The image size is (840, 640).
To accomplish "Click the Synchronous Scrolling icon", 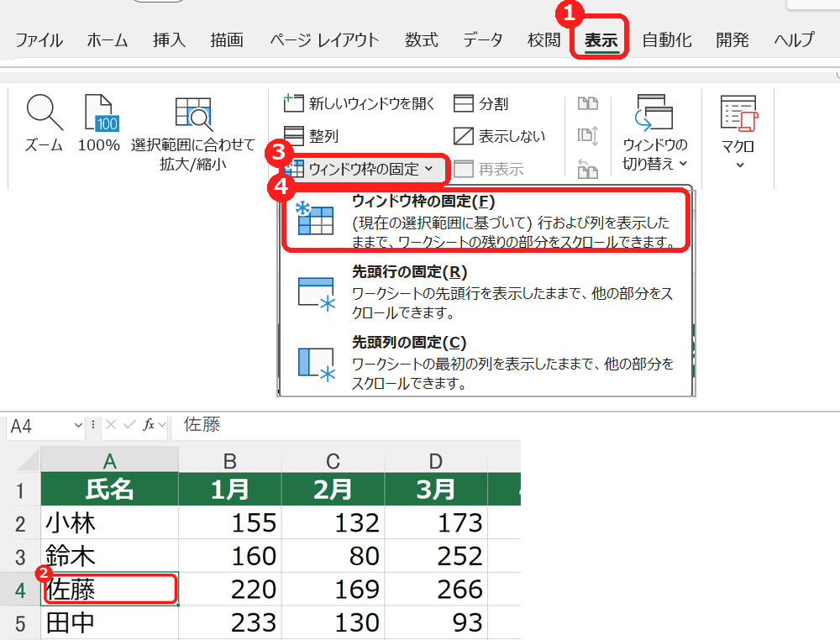I will click(x=588, y=136).
